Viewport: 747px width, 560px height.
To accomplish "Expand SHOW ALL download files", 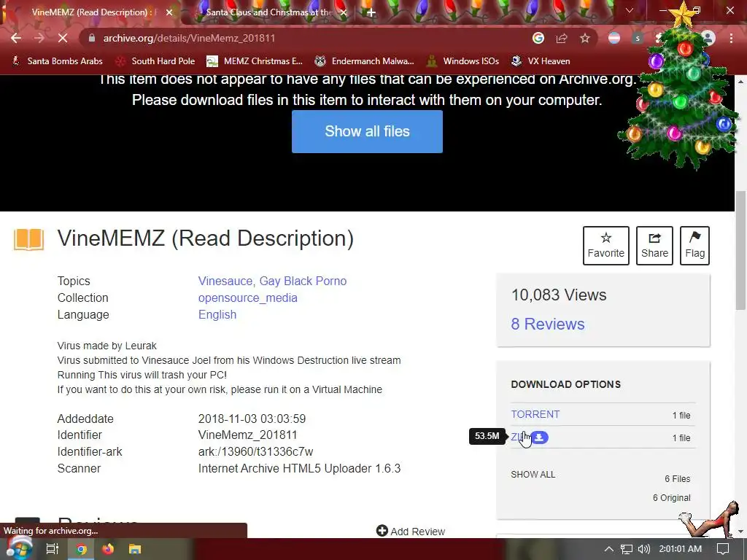I will tap(533, 474).
